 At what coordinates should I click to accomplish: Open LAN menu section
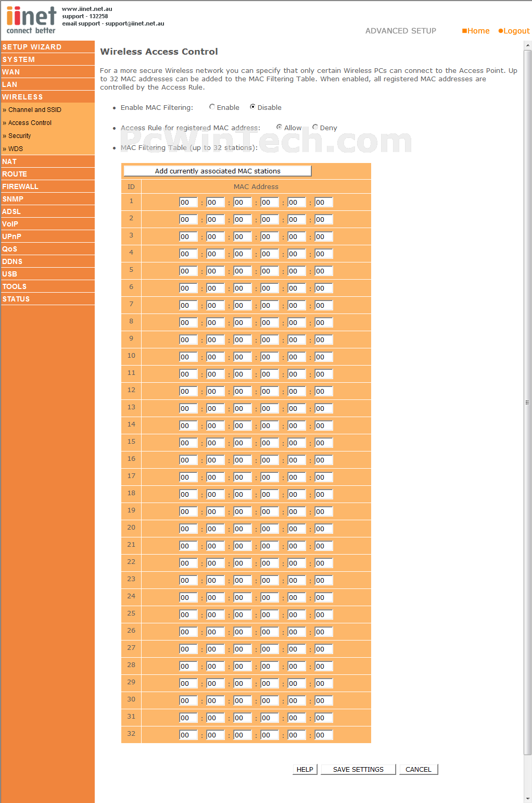47,84
